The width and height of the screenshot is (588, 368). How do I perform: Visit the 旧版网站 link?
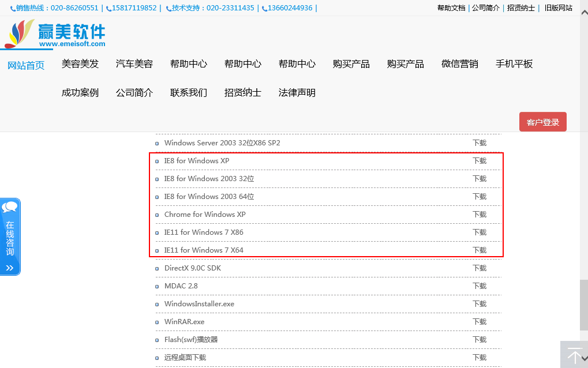pyautogui.click(x=558, y=8)
